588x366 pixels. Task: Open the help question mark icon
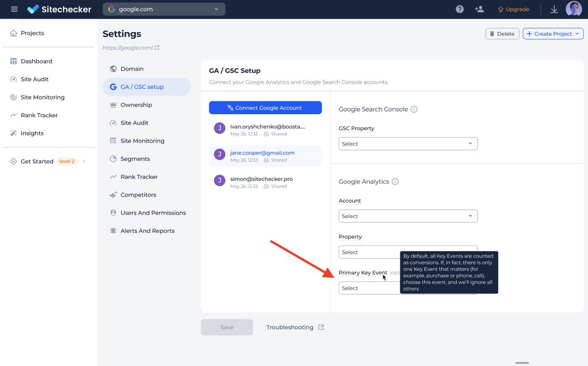[x=460, y=9]
